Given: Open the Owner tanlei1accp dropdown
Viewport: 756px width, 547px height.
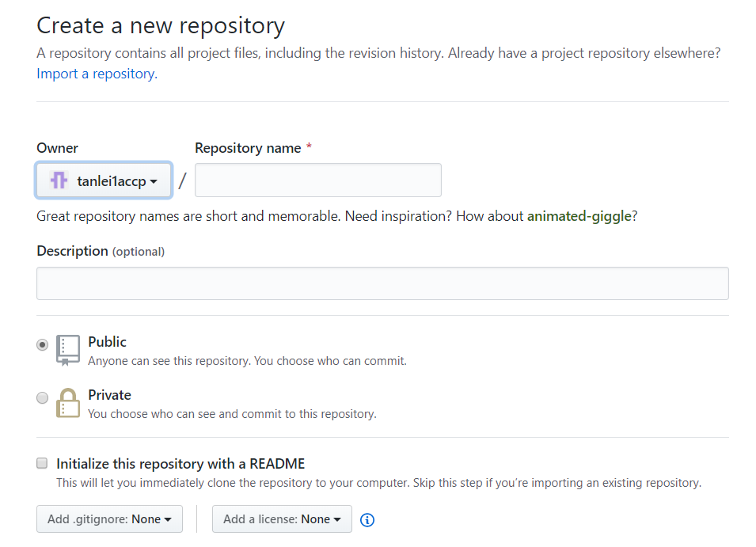Looking at the screenshot, I should click(x=104, y=180).
